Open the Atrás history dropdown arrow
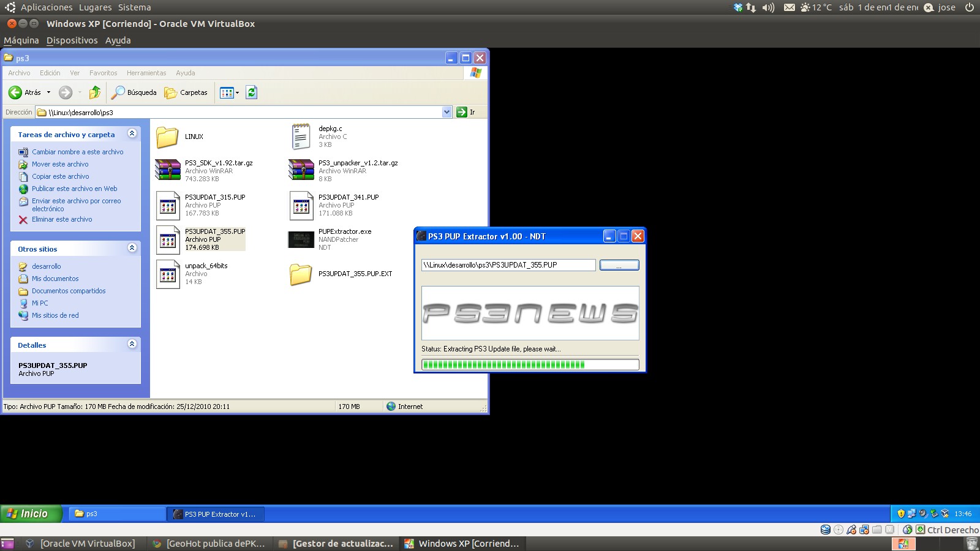The height and width of the screenshot is (551, 980). pos(48,92)
